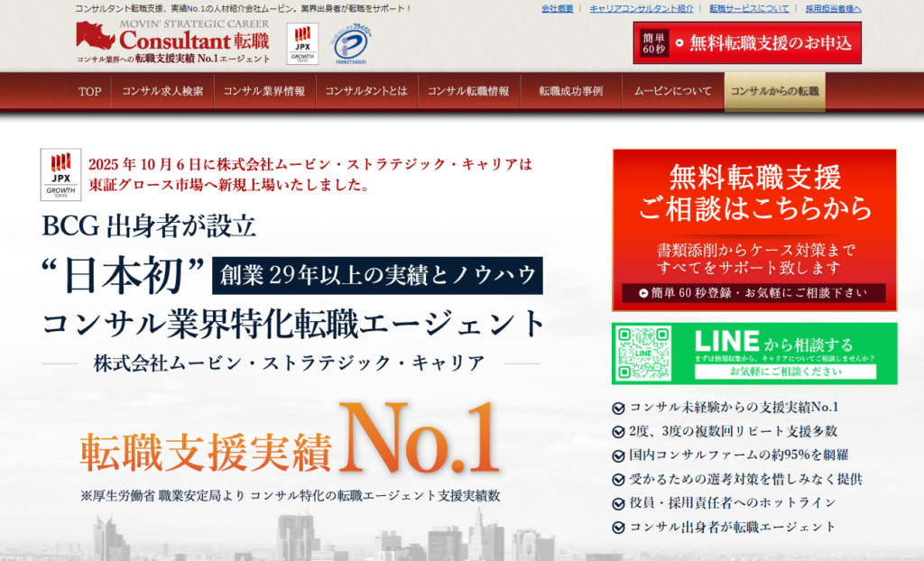
Task: Click the JPX Growth badge in header
Action: point(300,44)
